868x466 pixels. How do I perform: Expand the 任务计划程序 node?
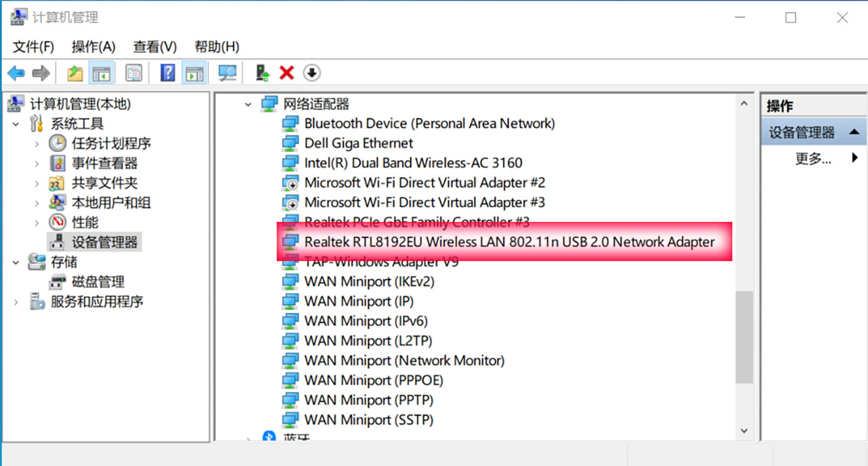pos(37,144)
